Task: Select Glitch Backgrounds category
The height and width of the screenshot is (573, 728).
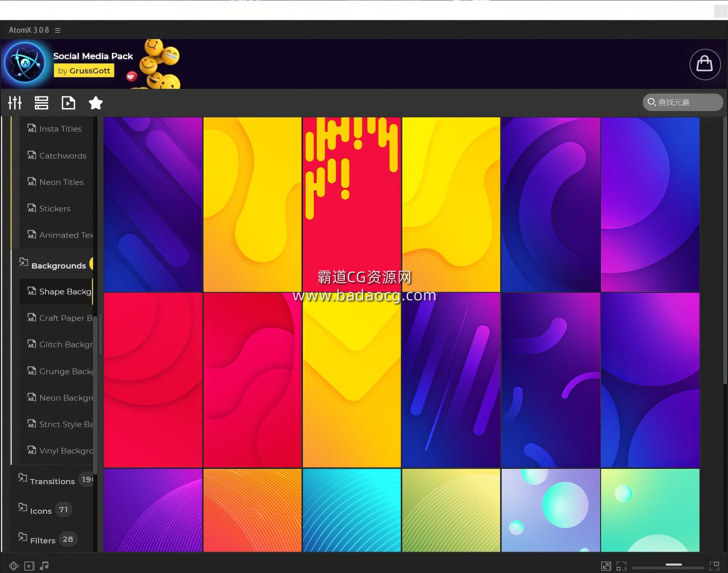Action: tap(56, 345)
